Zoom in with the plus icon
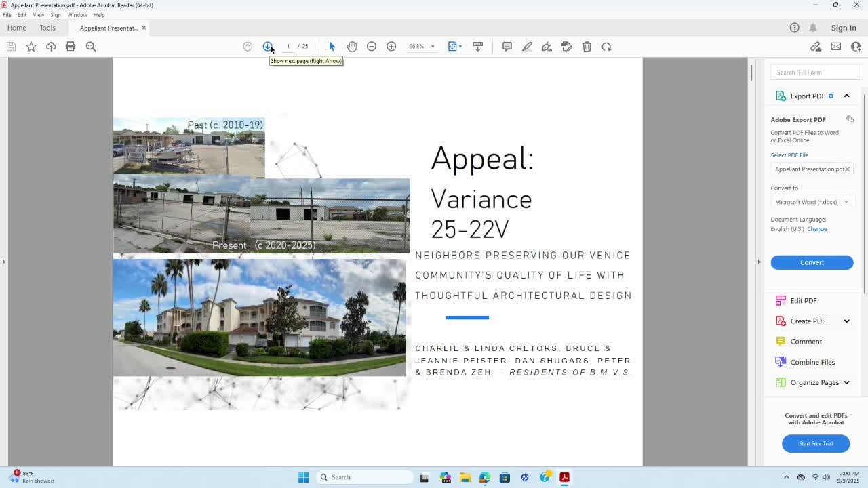The image size is (868, 488). (391, 46)
